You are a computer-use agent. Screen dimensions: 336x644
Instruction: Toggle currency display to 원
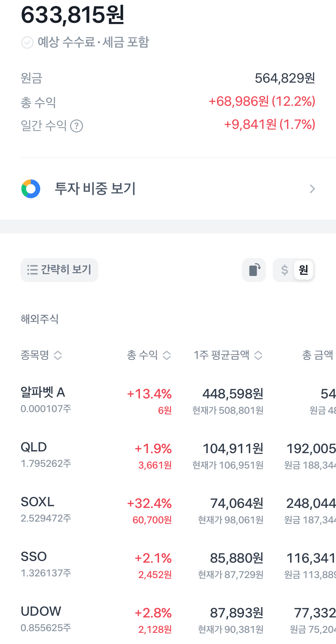click(303, 270)
